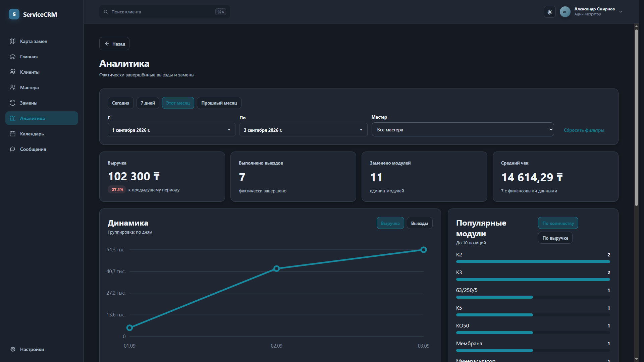Toggle popular modules По количеству
644x362 pixels.
[558, 223]
